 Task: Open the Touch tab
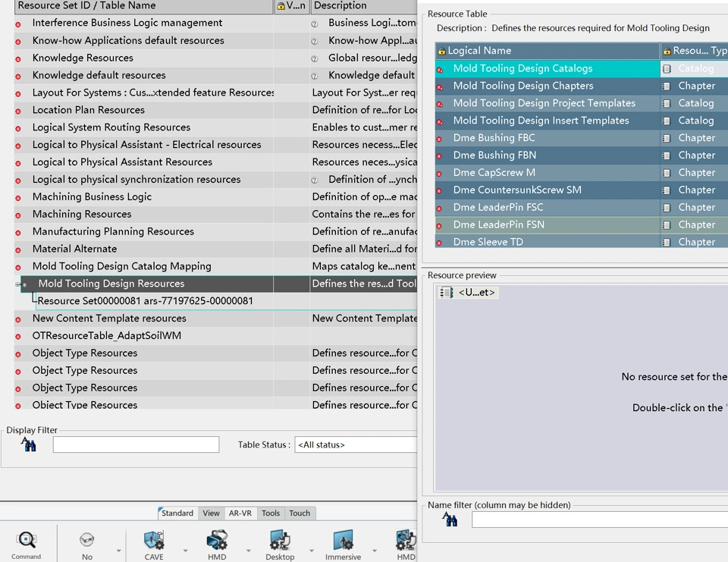[x=300, y=513]
